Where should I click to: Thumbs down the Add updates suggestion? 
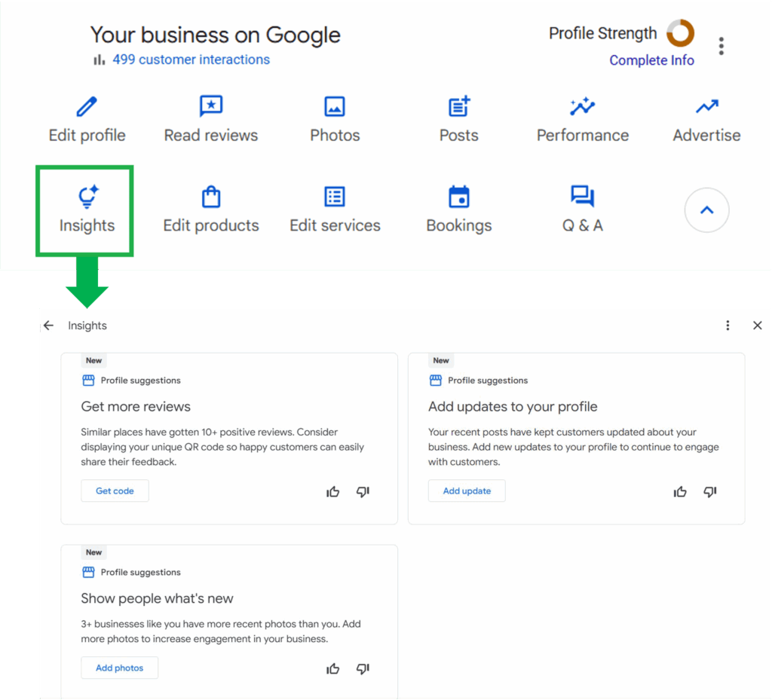(709, 491)
